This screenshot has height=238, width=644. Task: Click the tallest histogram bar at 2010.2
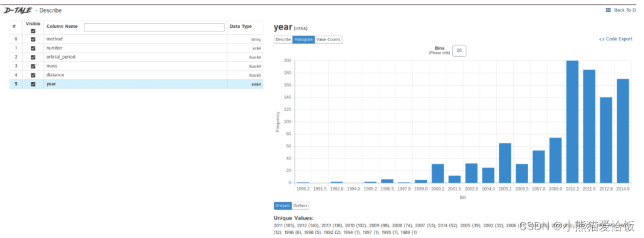pos(572,121)
